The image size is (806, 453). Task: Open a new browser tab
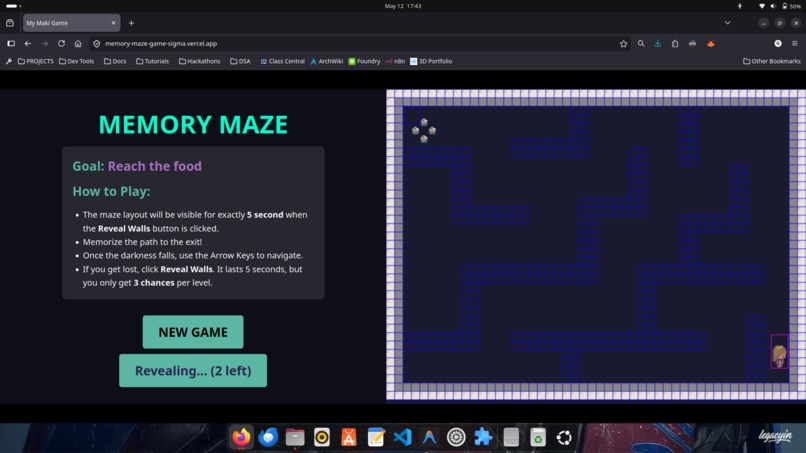[x=131, y=23]
